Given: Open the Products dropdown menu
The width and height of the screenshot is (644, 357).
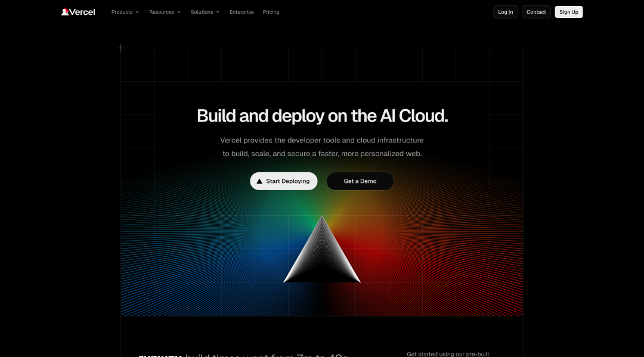Looking at the screenshot, I should [x=125, y=12].
